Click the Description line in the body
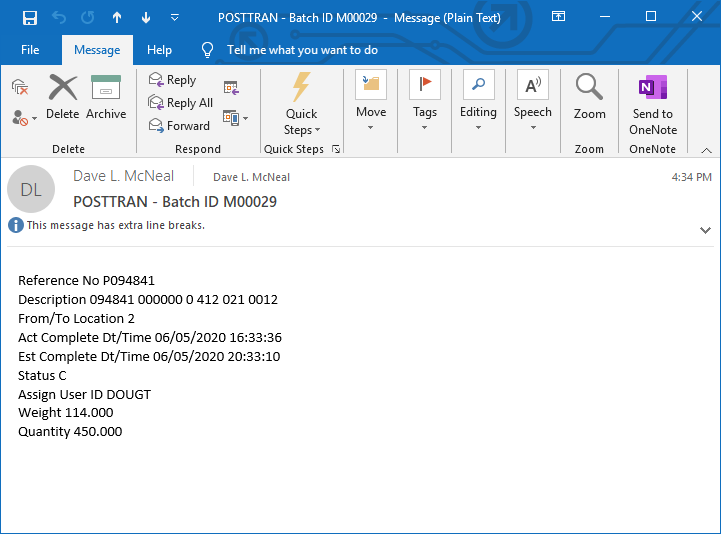721x534 pixels. tap(148, 299)
